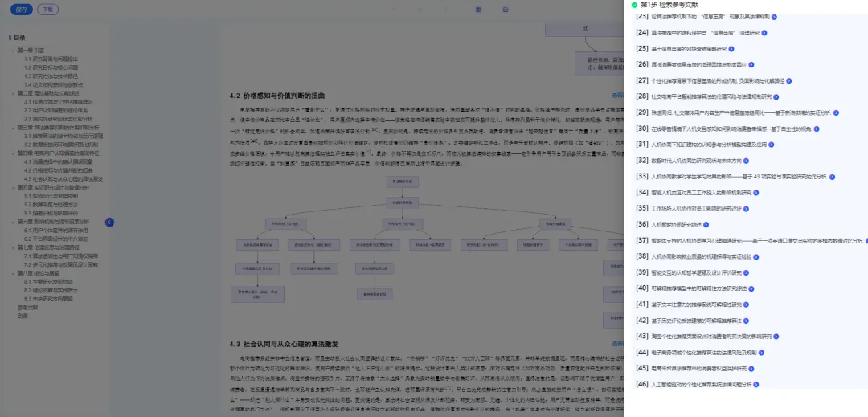Screen dimensions: 868x417
Task: Select section 4.3 in the outline tree
Action: pyautogui.click(x=63, y=179)
